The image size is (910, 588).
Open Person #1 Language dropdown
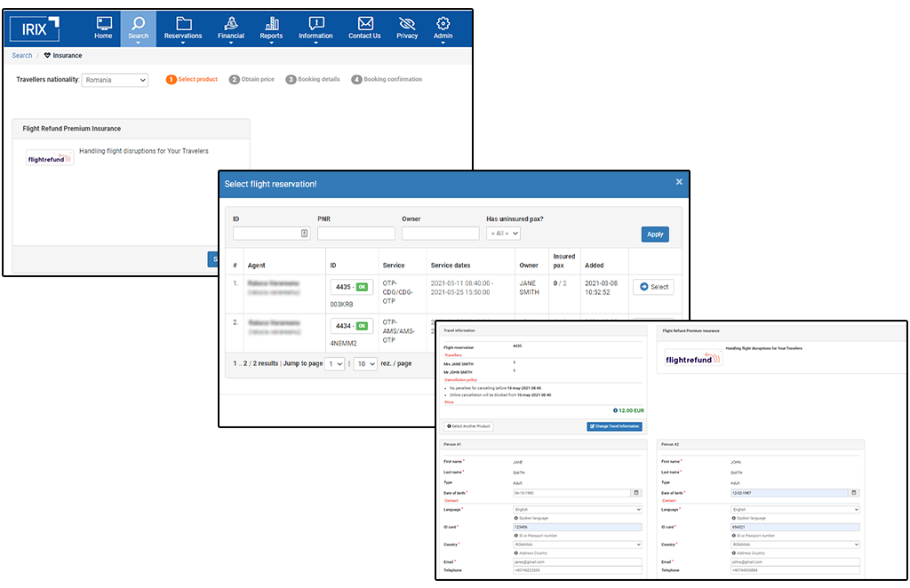click(x=578, y=510)
